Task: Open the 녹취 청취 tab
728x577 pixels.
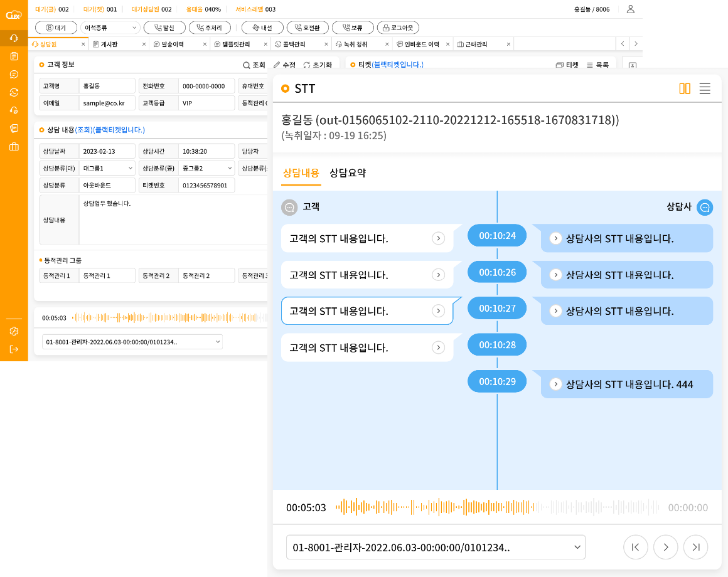Action: pos(355,44)
